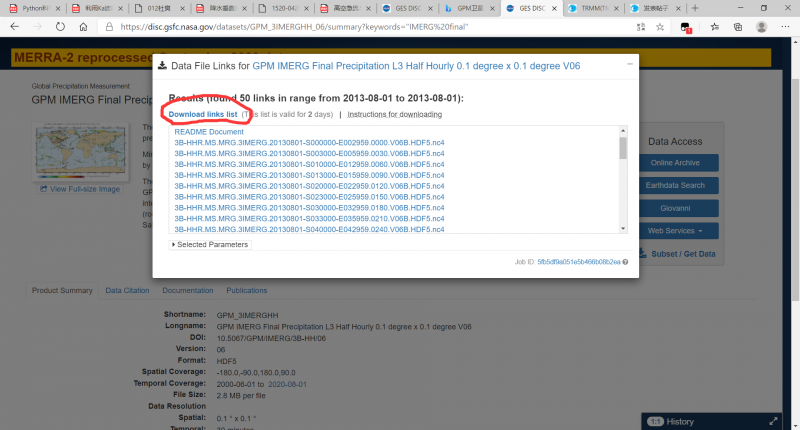The width and height of the screenshot is (800, 430).
Task: Download file S030000-E032959.0180.V06B.HDF5.nc4
Action: pos(309,208)
